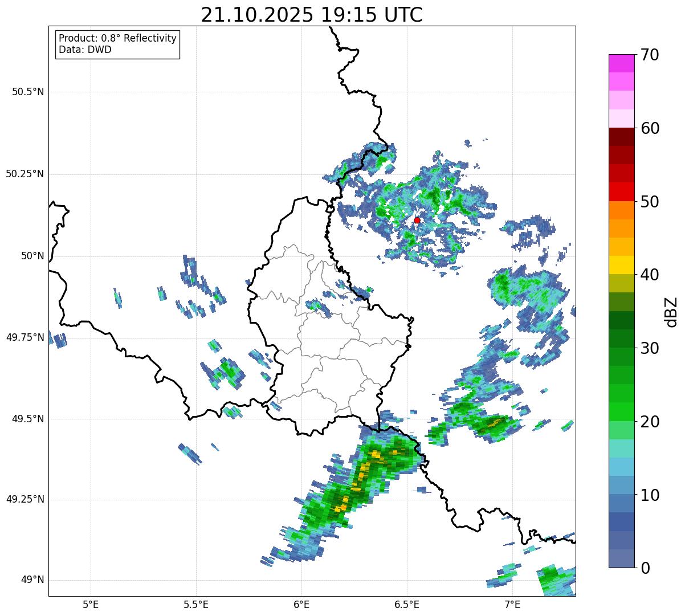The width and height of the screenshot is (685, 616).
Task: Click the dBZ colorbar axis label
Action: (671, 311)
